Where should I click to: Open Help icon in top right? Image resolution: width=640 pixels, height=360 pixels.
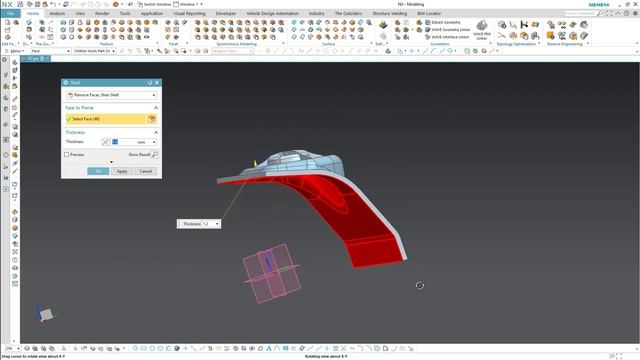coord(627,13)
